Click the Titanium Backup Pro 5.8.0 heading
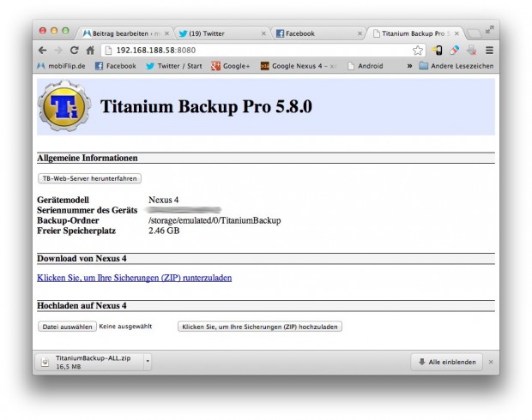Viewport: 532px width, 420px height. point(206,106)
